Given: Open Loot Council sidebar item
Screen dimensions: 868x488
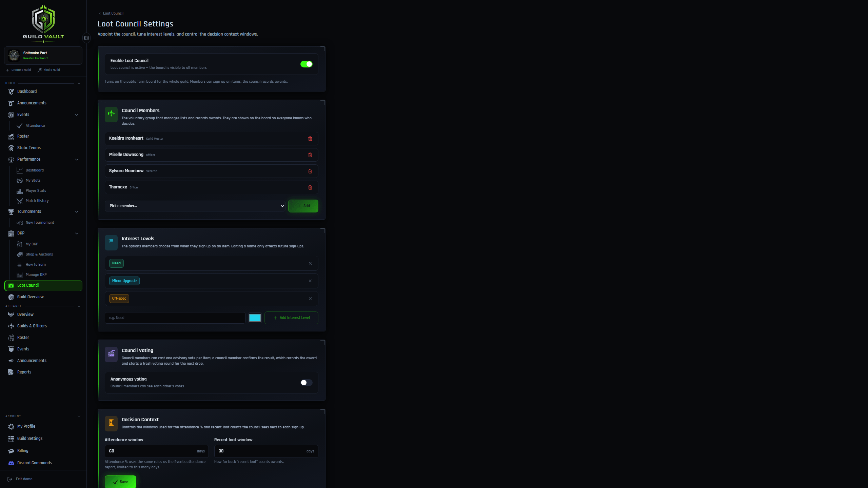Looking at the screenshot, I should [43, 285].
